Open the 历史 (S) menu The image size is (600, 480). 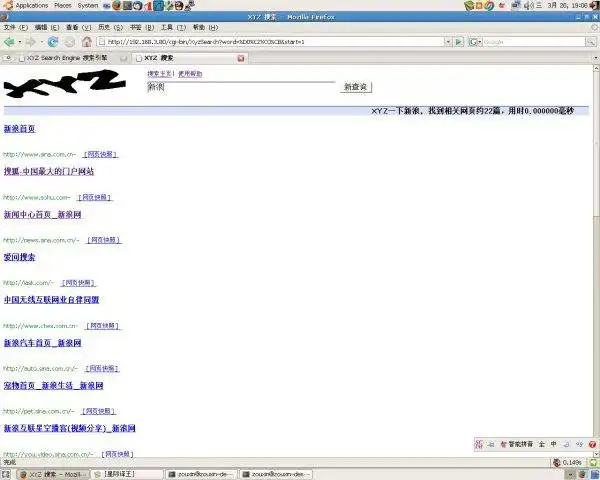pos(111,28)
